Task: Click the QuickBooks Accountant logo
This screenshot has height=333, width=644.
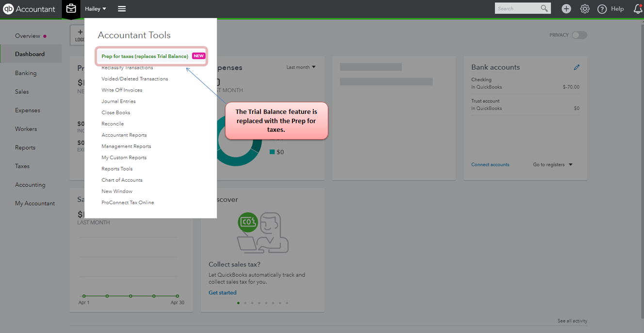Action: coord(29,9)
